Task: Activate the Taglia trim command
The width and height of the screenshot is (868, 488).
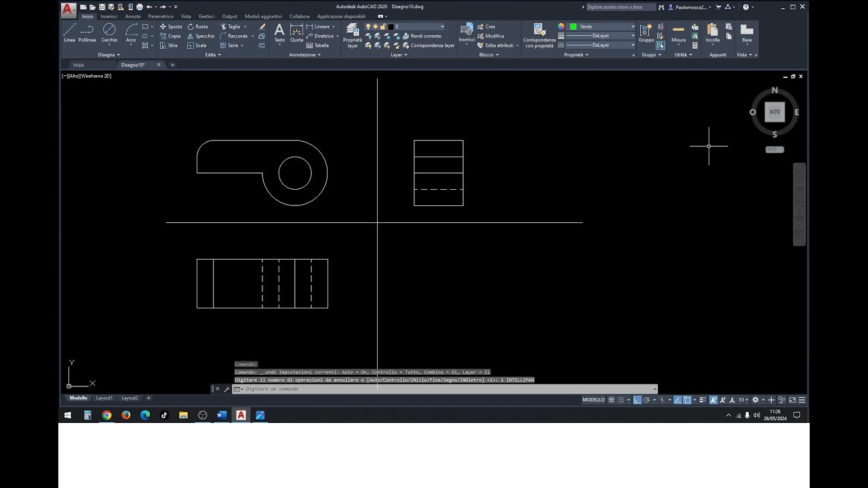Action: pos(231,26)
